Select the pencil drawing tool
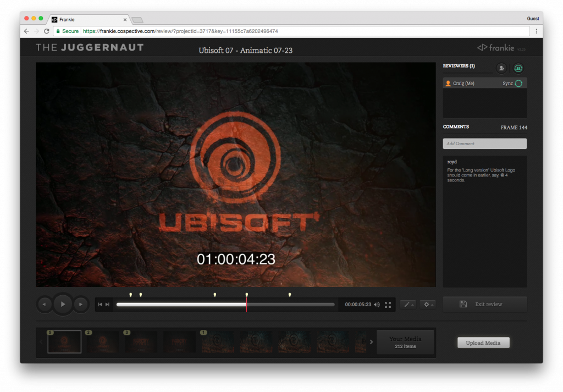563x392 pixels. point(407,305)
